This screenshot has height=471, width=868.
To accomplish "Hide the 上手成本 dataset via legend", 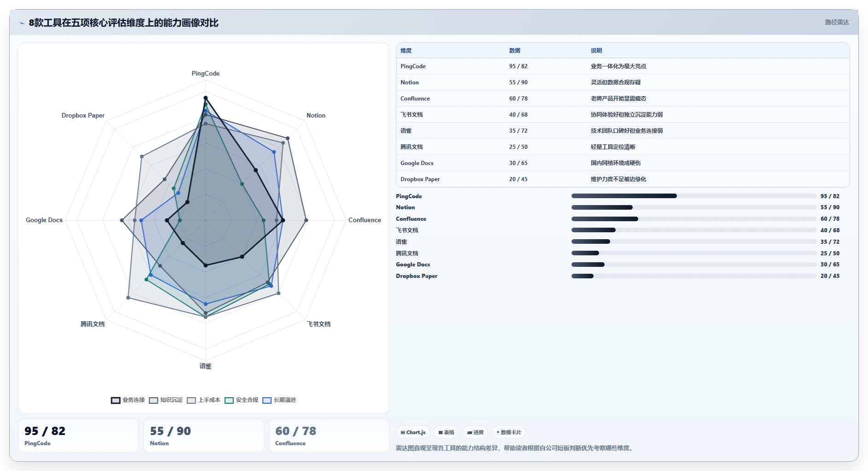I will (204, 400).
